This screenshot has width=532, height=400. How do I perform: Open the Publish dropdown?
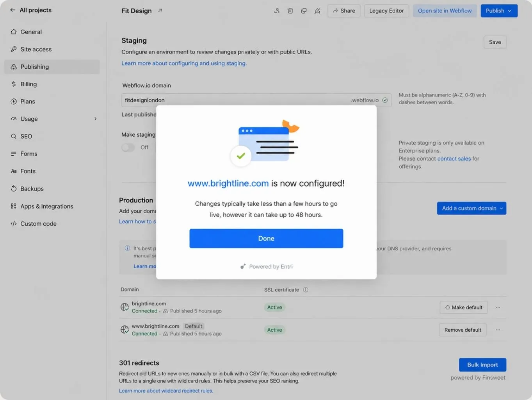[x=499, y=11]
